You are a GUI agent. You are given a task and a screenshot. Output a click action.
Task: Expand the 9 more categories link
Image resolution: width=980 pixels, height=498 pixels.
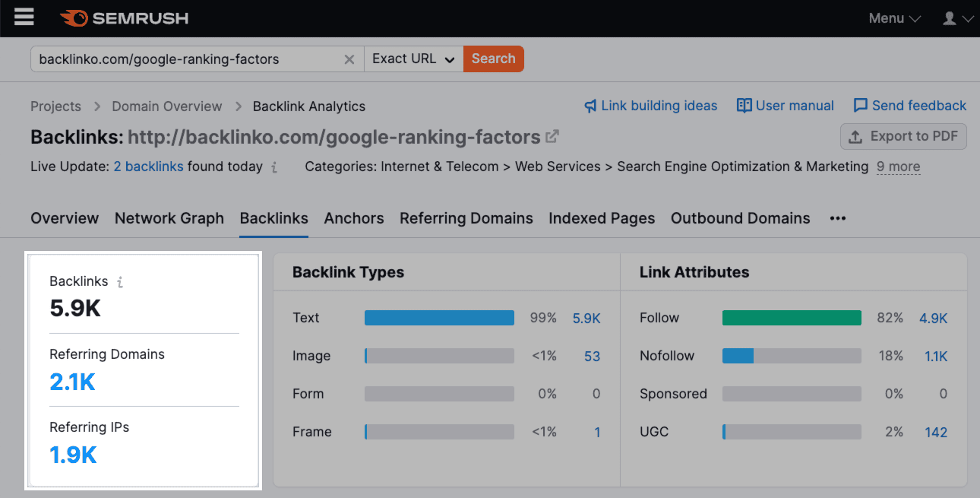click(x=898, y=167)
